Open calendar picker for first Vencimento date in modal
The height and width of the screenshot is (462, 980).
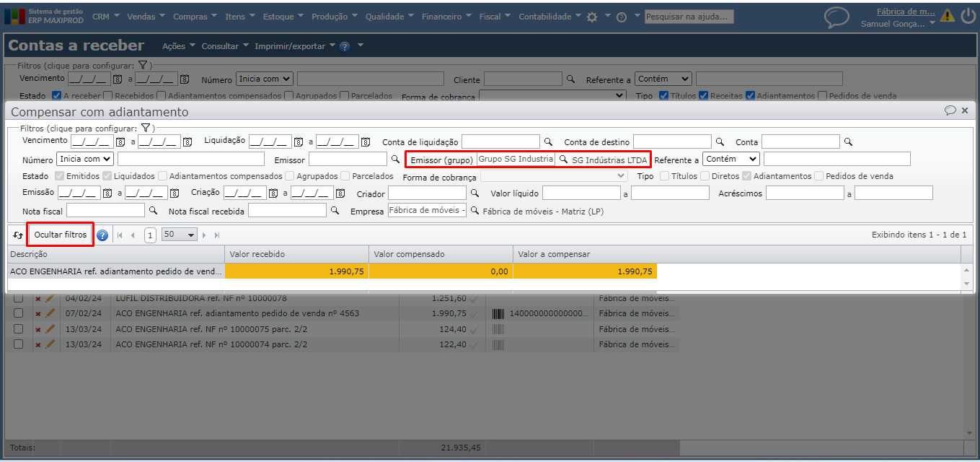[120, 141]
